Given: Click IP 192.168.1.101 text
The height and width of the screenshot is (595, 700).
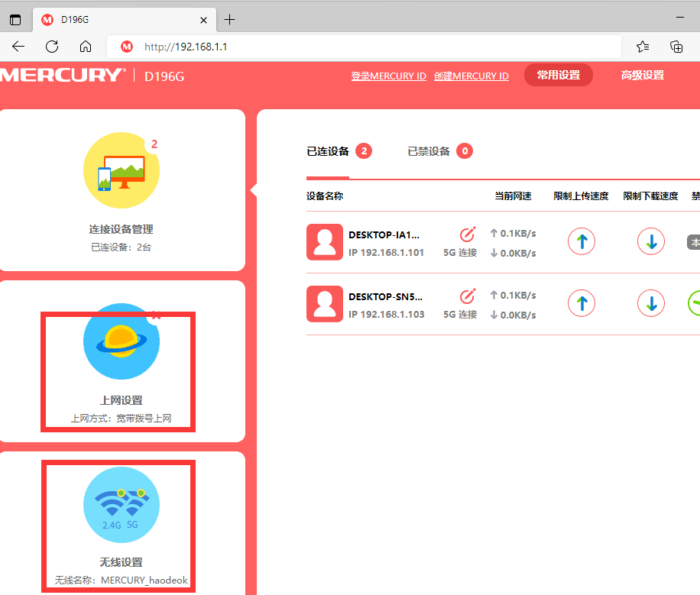Looking at the screenshot, I should coord(386,253).
